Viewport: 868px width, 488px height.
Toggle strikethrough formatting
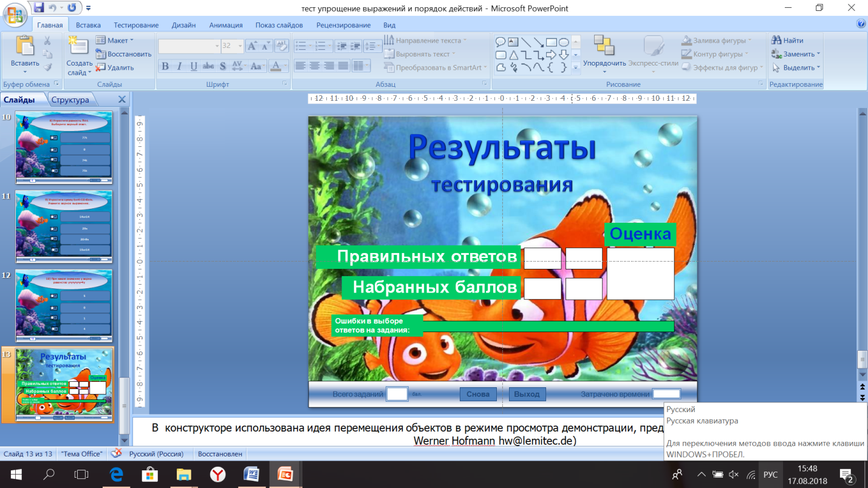[208, 66]
